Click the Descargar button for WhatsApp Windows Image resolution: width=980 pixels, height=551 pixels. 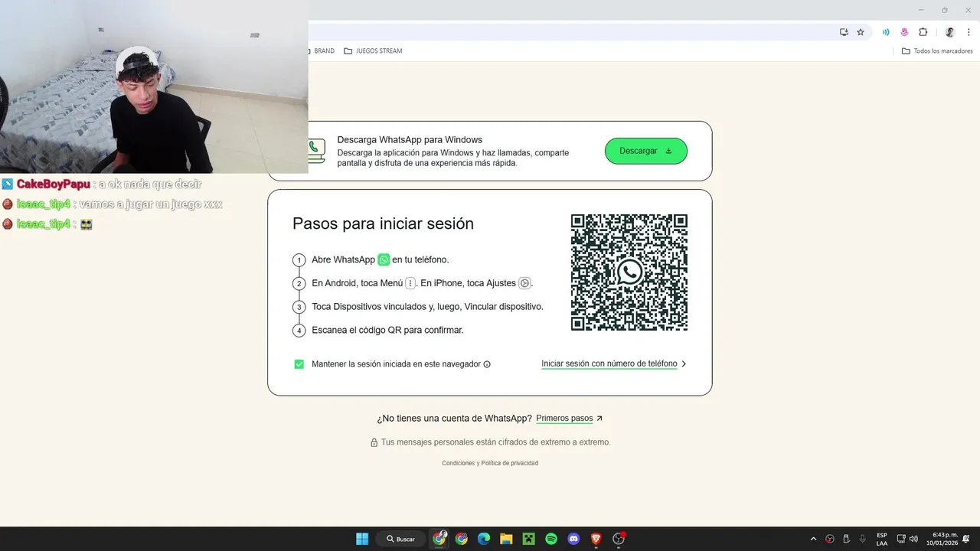[x=645, y=151]
